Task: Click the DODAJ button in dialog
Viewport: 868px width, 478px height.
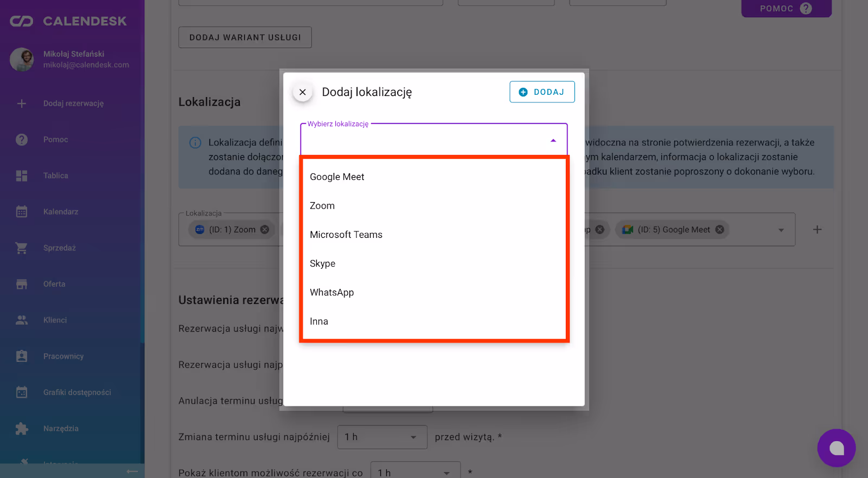Action: tap(542, 92)
